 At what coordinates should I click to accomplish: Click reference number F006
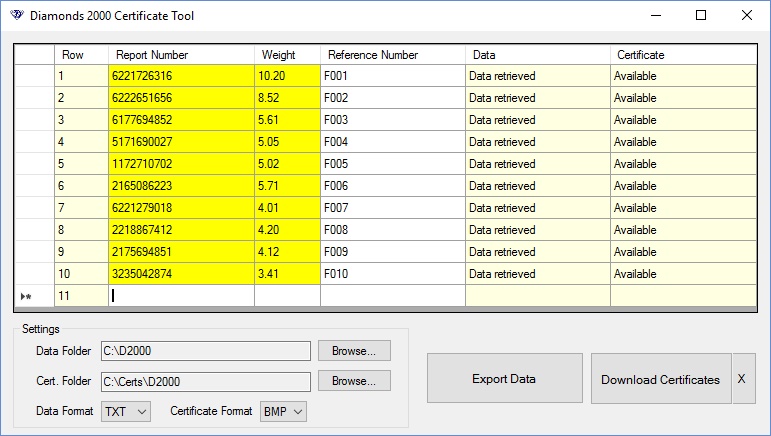[x=392, y=186]
